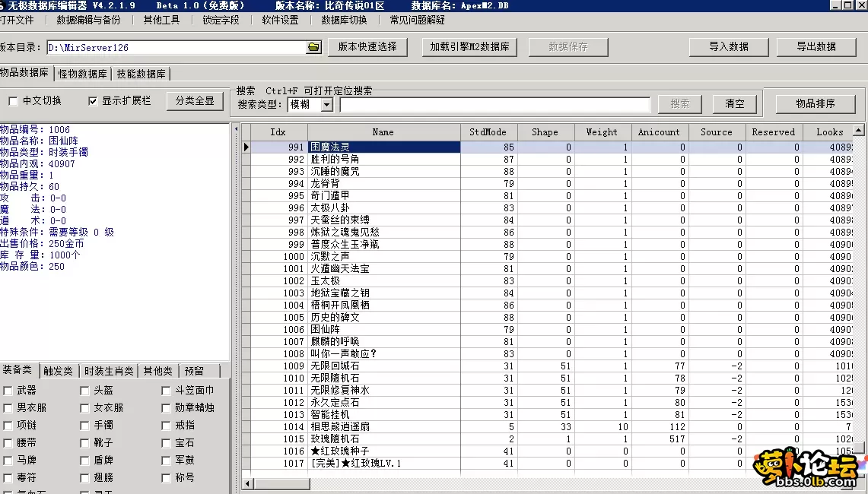
Task: Open the 数据库切换 menu
Action: [345, 20]
